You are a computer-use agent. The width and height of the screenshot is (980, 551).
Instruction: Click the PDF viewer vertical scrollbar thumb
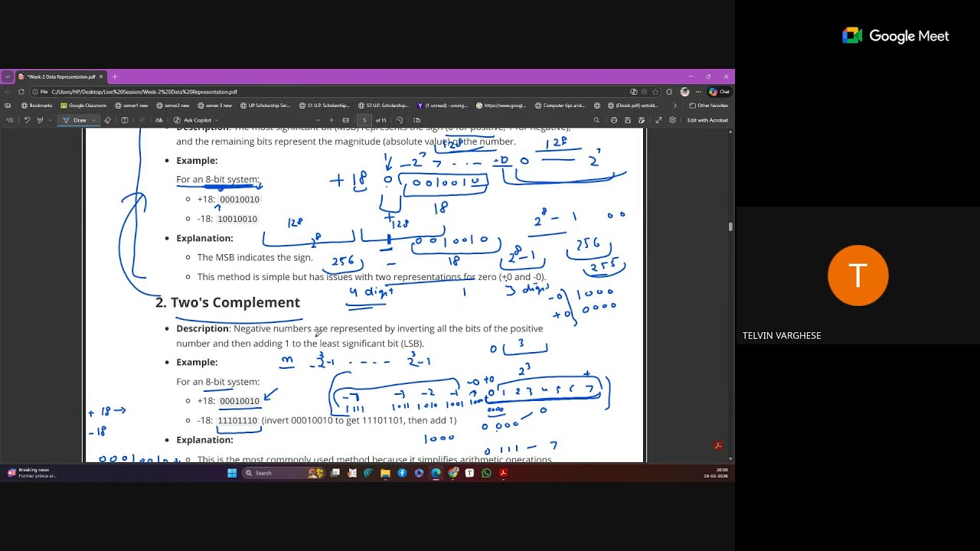(x=730, y=227)
